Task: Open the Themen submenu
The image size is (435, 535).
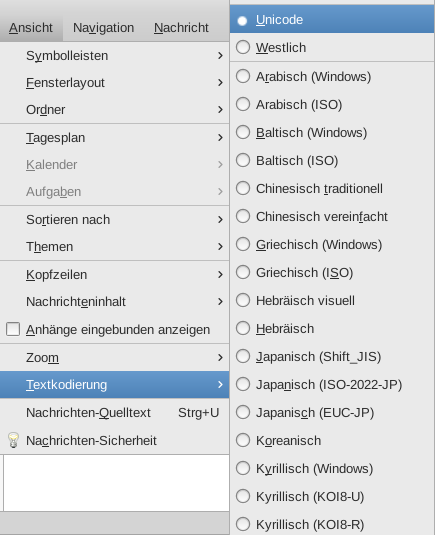Action: click(114, 246)
